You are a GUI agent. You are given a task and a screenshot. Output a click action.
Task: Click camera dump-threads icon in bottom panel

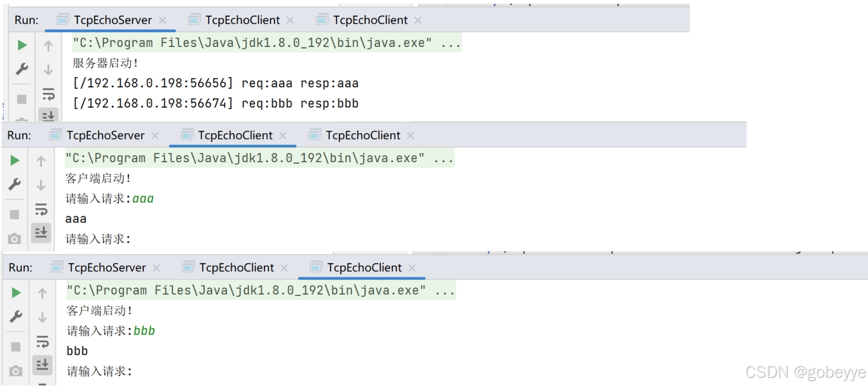tap(16, 371)
